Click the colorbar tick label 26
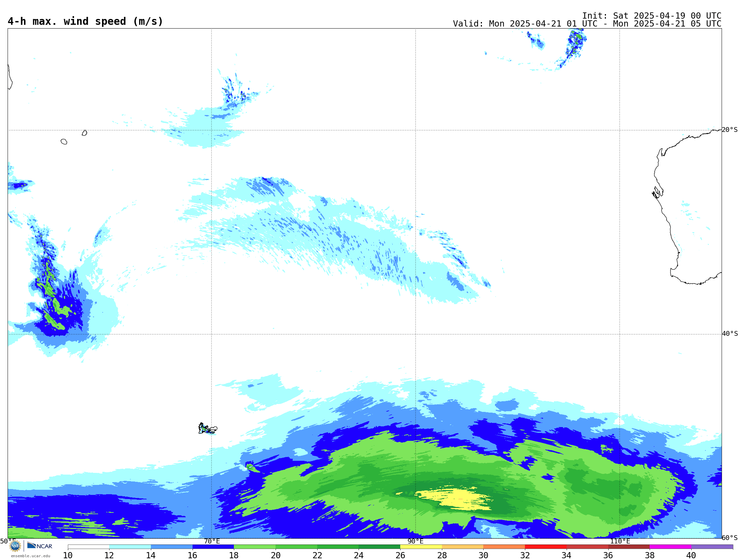Screen dimensions: 744x560 pyautogui.click(x=400, y=555)
